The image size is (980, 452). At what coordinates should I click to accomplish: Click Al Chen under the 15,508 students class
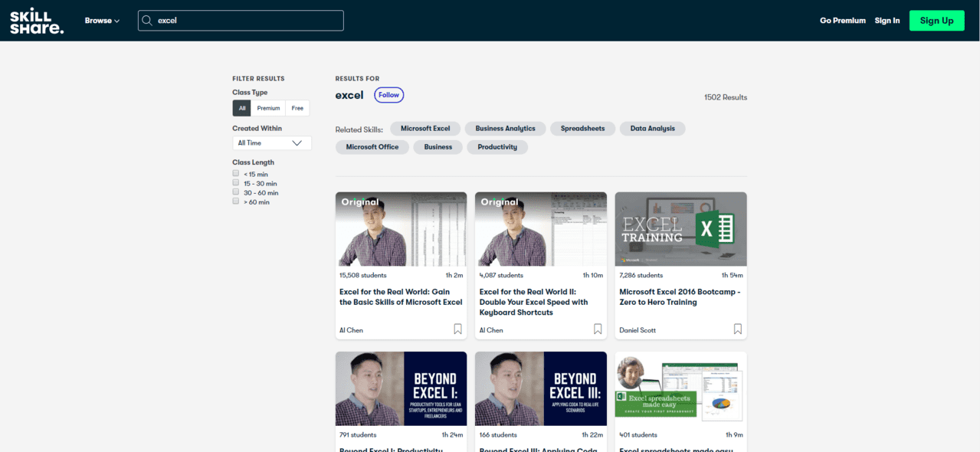351,330
